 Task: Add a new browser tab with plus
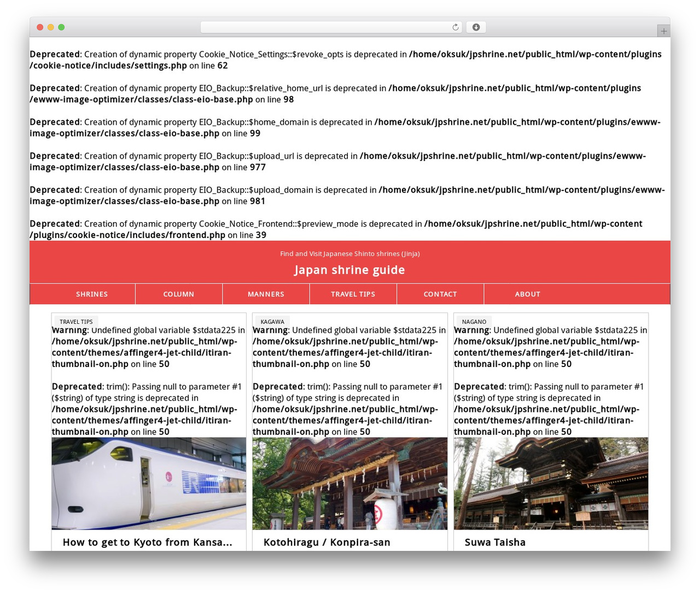(x=663, y=31)
